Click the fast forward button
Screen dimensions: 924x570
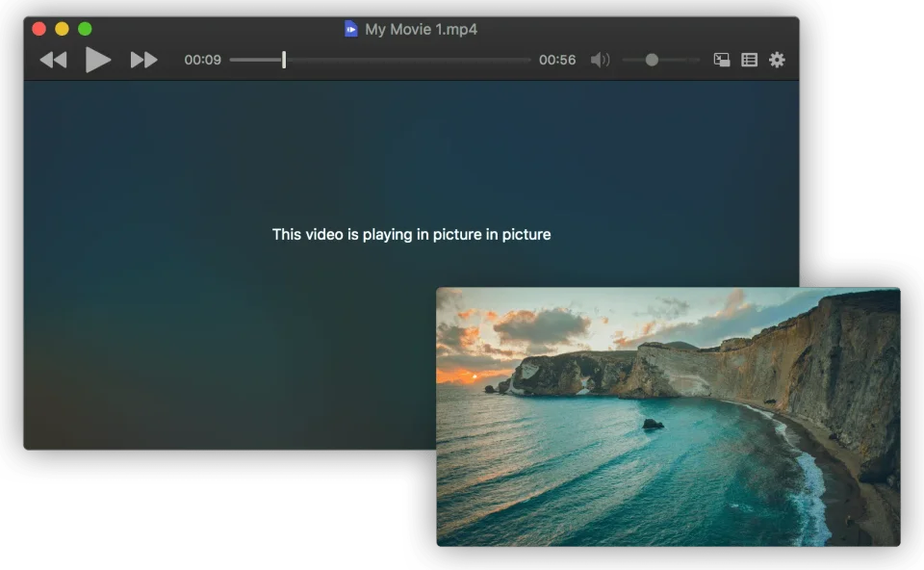143,60
